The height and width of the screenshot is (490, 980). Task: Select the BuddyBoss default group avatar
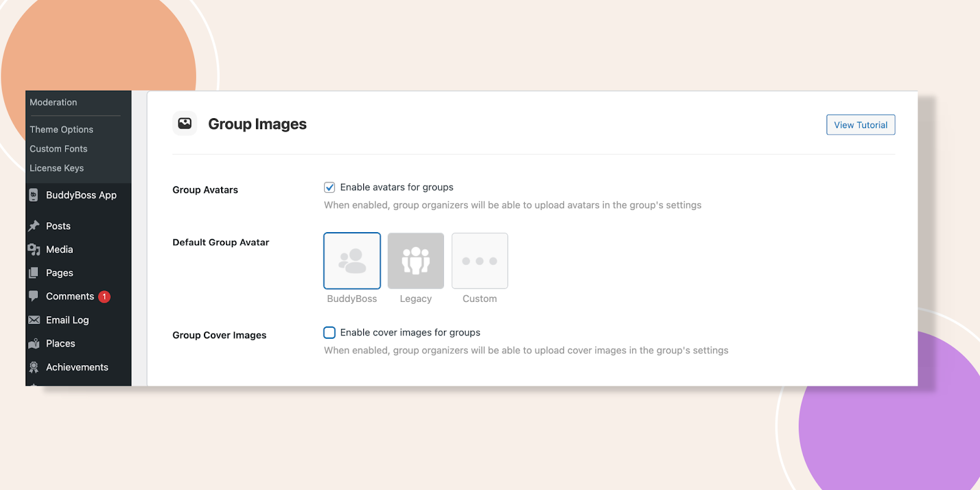coord(352,261)
